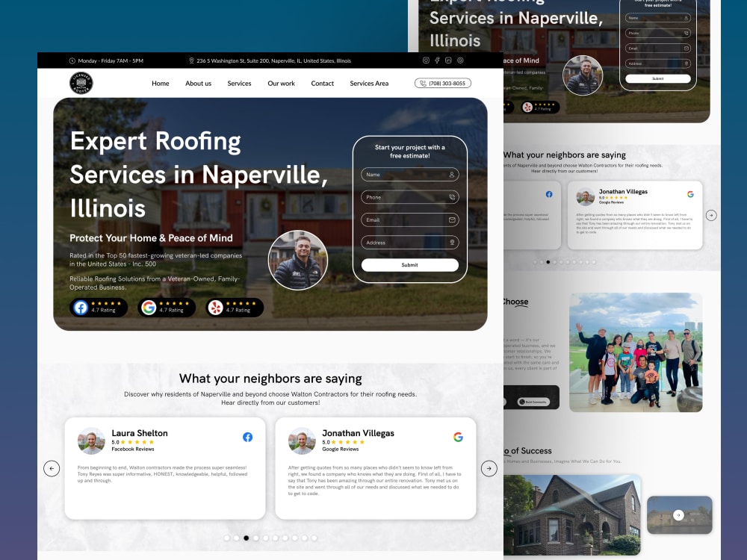
Task: Click Submit on the background page form
Action: click(658, 78)
